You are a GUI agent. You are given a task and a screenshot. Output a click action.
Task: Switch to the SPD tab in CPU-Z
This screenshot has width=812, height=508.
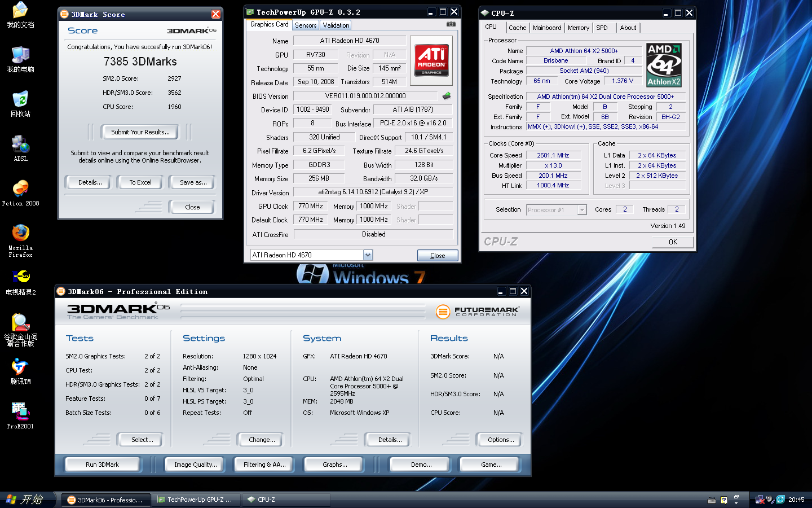coord(602,28)
